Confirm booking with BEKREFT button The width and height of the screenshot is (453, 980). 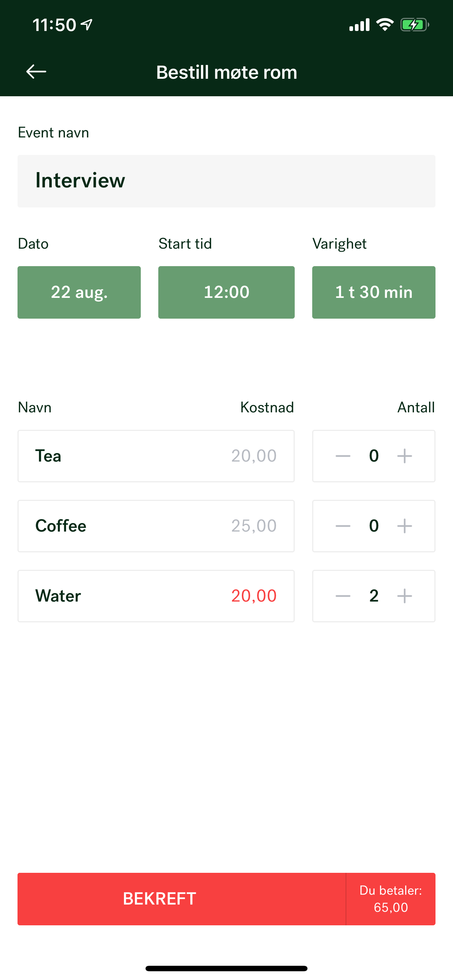182,899
